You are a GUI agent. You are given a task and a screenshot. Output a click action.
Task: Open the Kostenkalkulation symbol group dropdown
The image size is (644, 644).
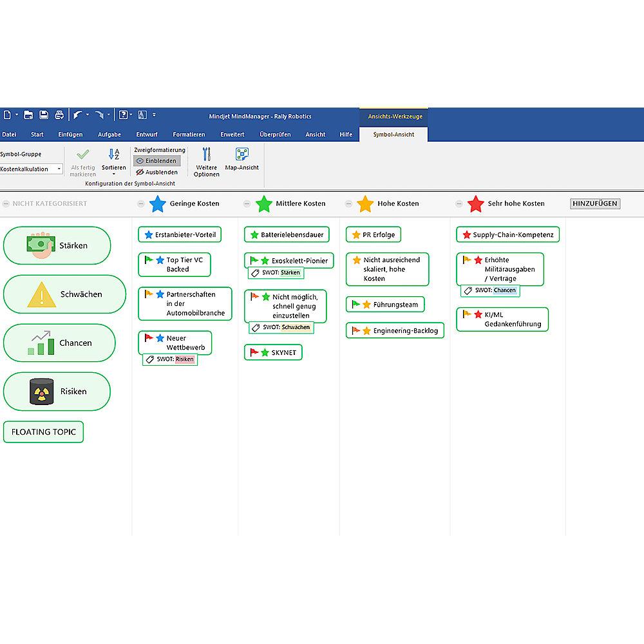point(59,169)
